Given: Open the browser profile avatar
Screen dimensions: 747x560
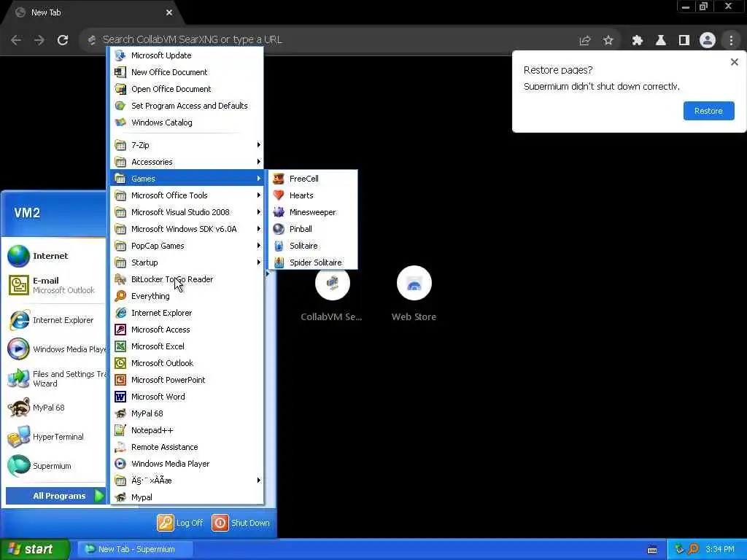Looking at the screenshot, I should pos(708,41).
